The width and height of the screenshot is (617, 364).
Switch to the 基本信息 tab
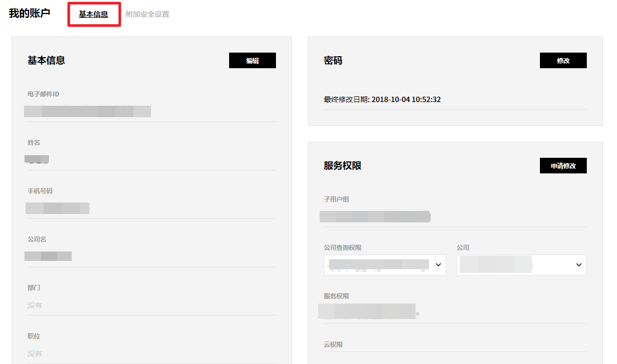[x=94, y=15]
